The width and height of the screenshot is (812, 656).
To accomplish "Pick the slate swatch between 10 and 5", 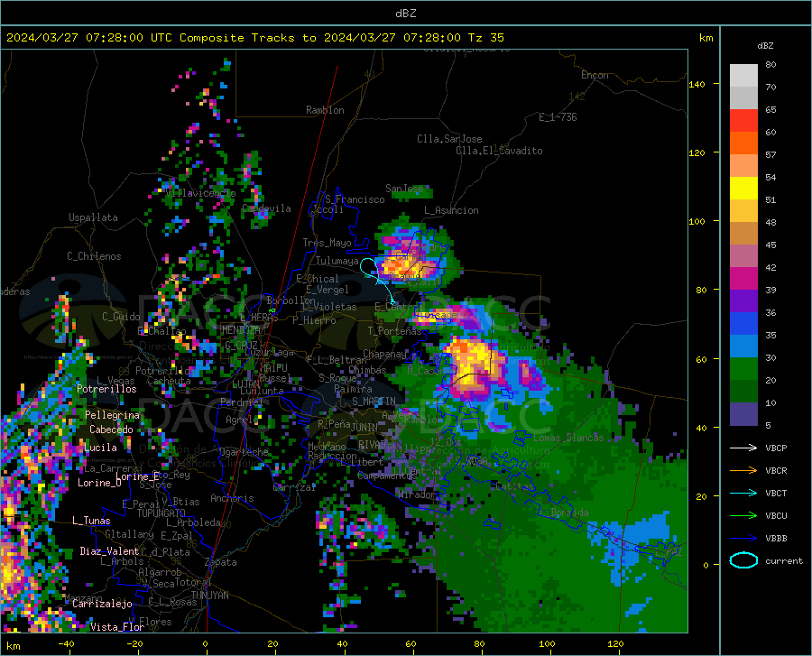I will (743, 414).
